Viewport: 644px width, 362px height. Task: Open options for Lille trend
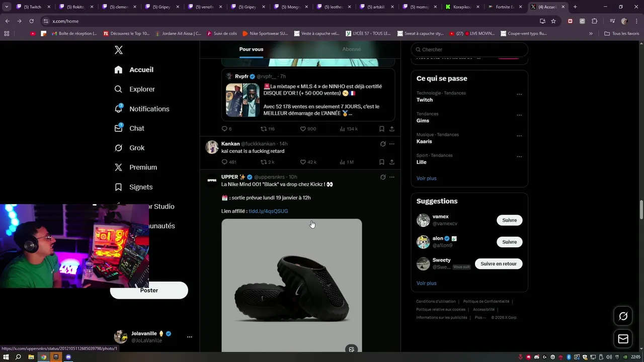[519, 157]
